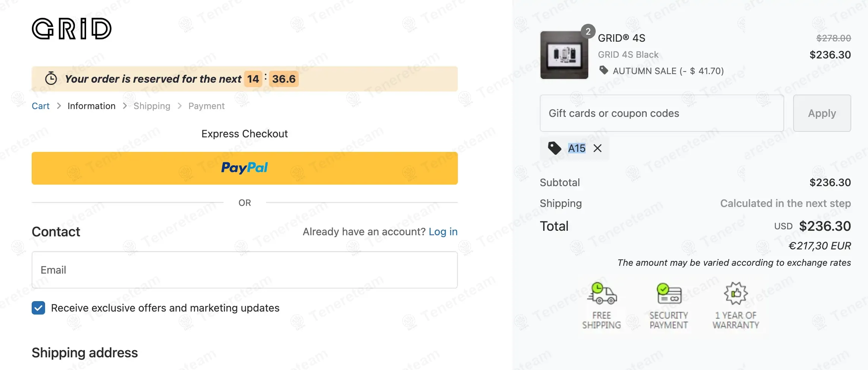868x370 pixels.
Task: Select the Payment breadcrumb step
Action: [x=206, y=106]
